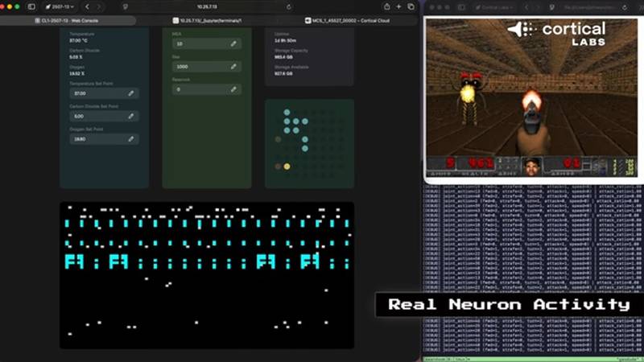This screenshot has width=644, height=362.
Task: Click the 10.25.7.13 address bar
Action: (x=208, y=6)
